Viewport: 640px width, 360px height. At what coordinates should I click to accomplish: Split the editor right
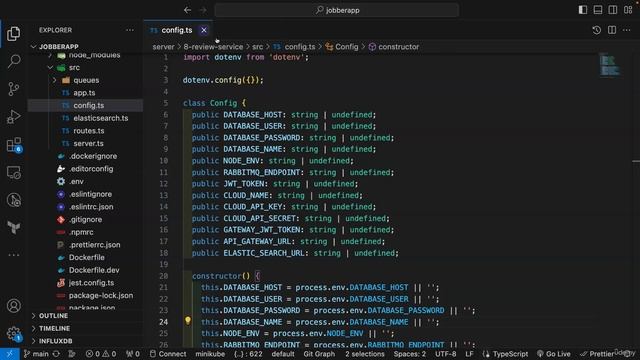tap(612, 30)
